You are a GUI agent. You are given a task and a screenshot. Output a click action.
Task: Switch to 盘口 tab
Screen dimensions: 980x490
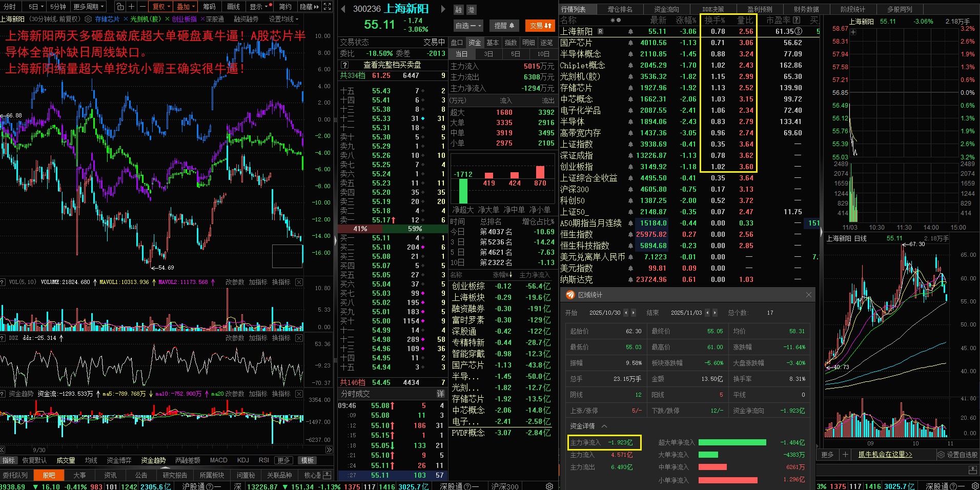pyautogui.click(x=457, y=43)
